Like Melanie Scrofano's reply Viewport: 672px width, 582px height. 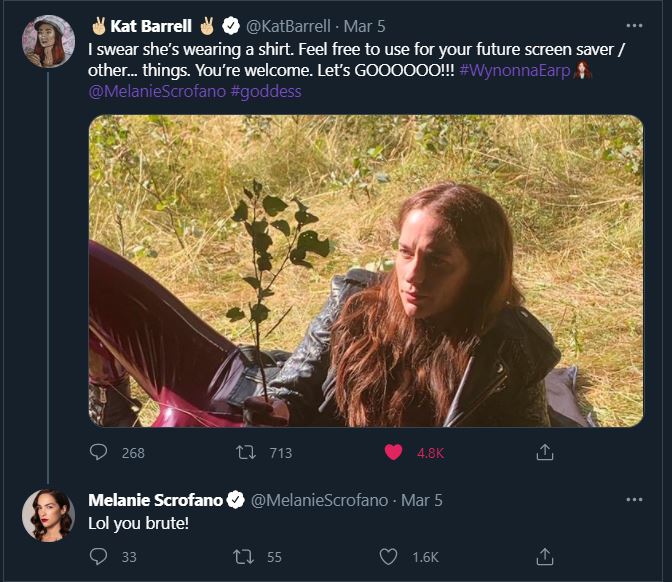tap(389, 556)
